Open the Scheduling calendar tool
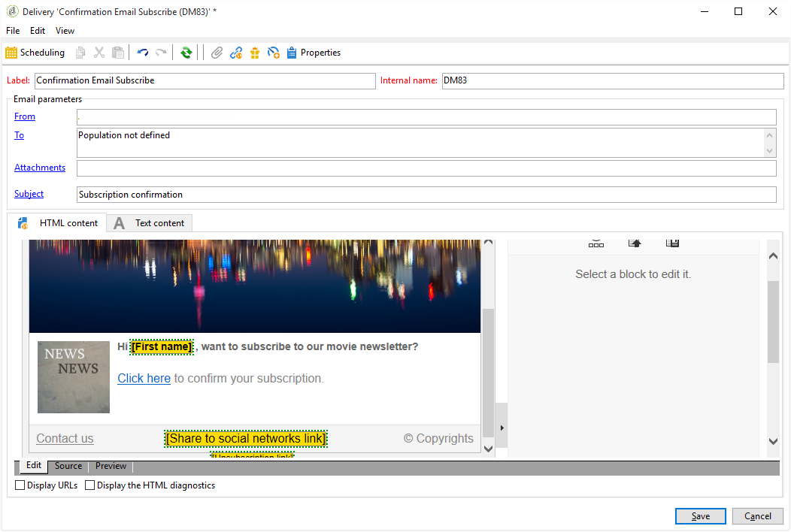791x532 pixels. click(x=35, y=53)
